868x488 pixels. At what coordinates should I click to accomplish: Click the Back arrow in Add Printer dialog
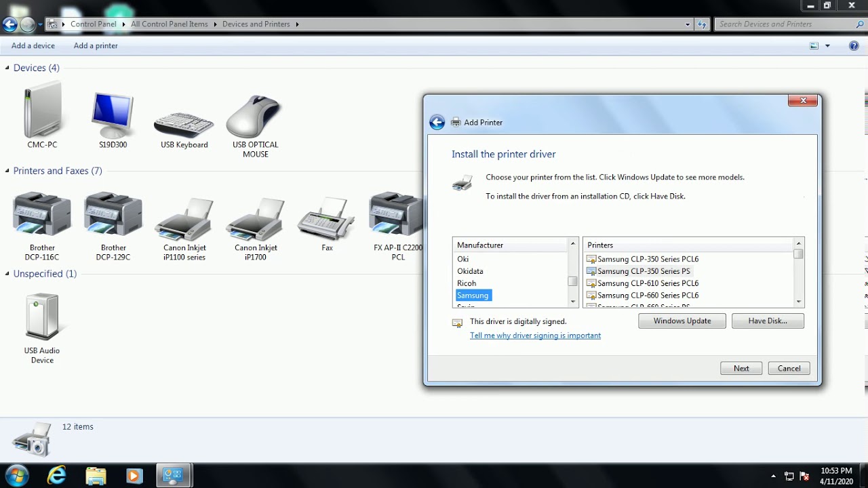tap(437, 122)
